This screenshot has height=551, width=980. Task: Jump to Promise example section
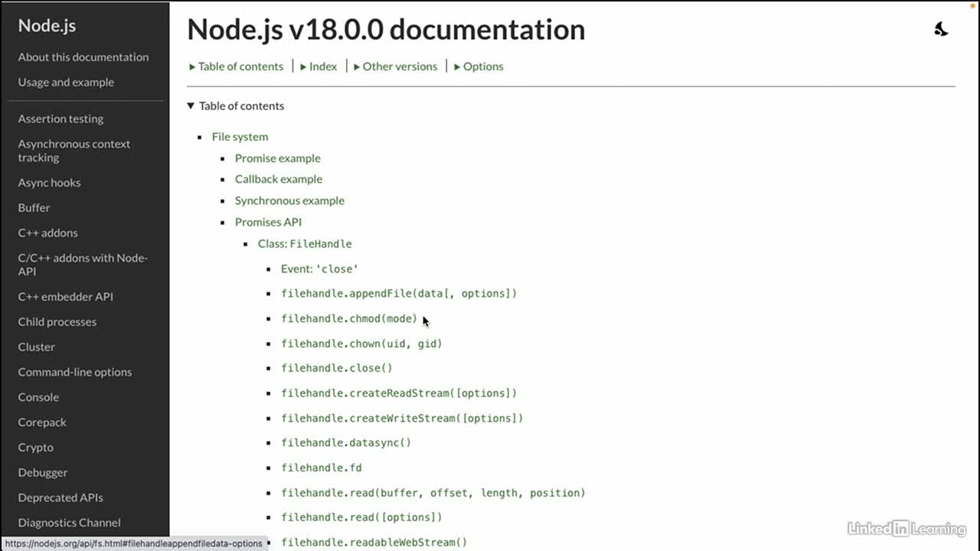point(277,158)
